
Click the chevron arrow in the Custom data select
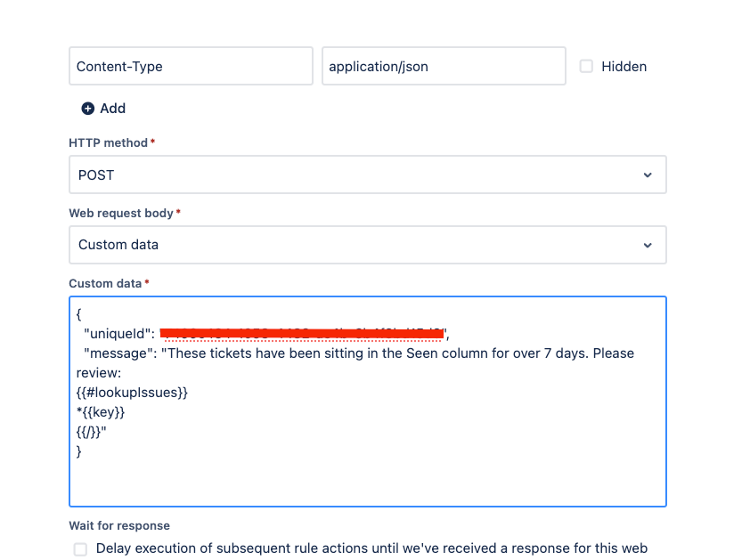coord(648,246)
